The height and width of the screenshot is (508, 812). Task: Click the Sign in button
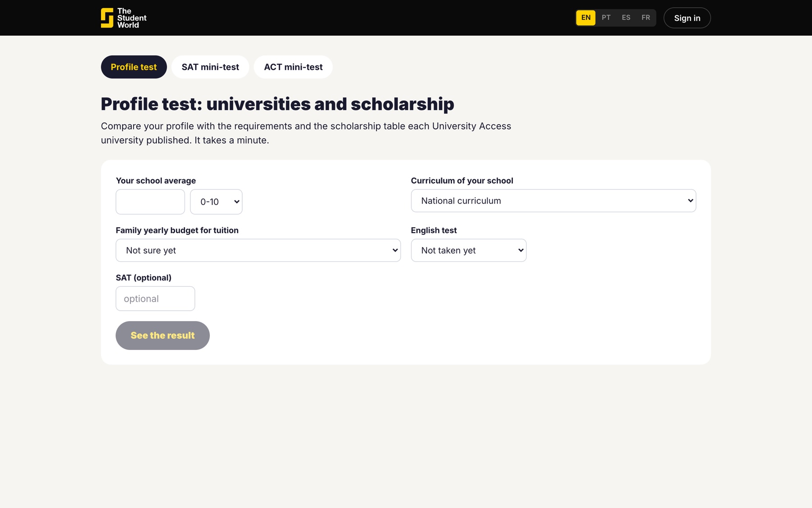(687, 18)
